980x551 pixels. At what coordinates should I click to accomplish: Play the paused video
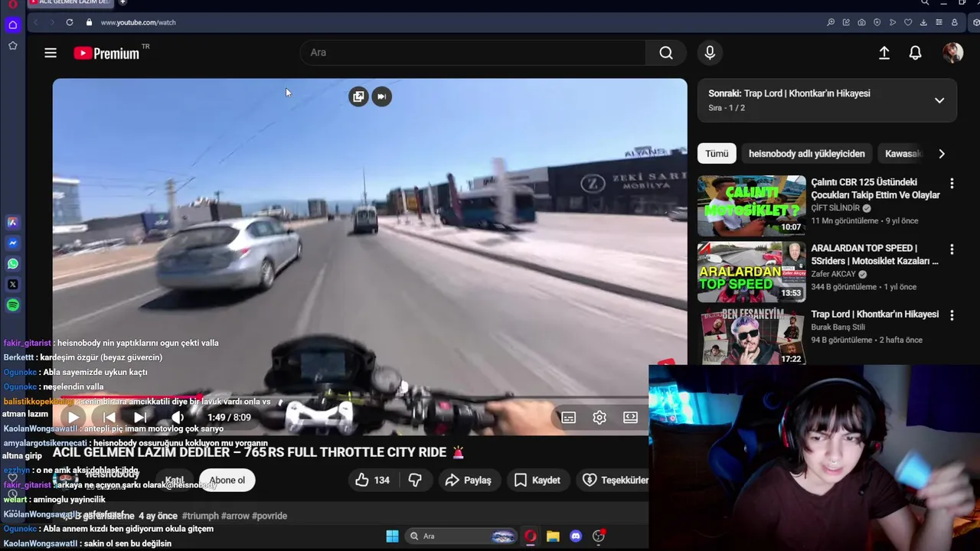pos(73,417)
